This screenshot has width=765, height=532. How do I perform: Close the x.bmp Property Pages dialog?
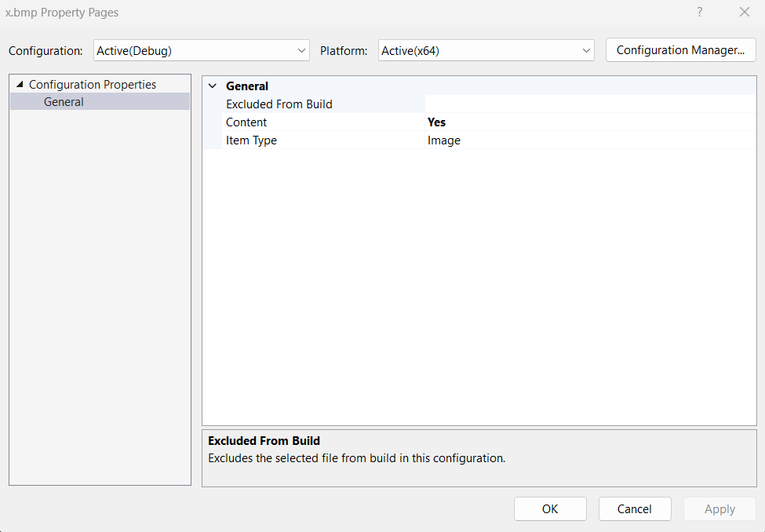(x=745, y=13)
